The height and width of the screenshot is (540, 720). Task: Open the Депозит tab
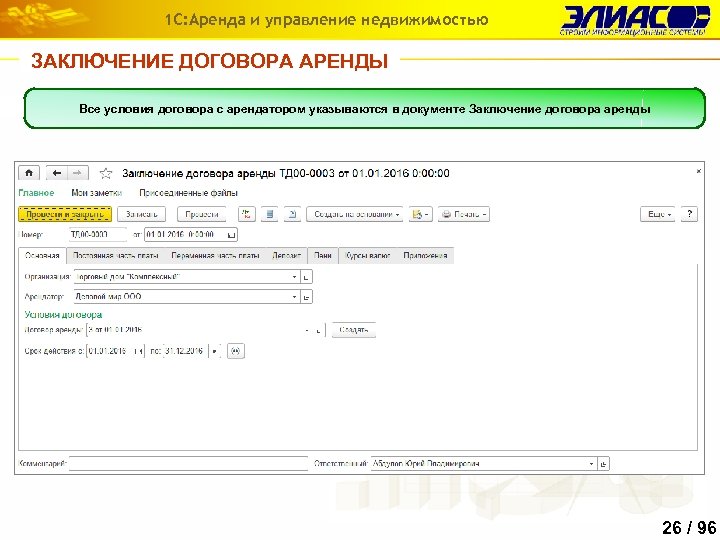pyautogui.click(x=287, y=255)
